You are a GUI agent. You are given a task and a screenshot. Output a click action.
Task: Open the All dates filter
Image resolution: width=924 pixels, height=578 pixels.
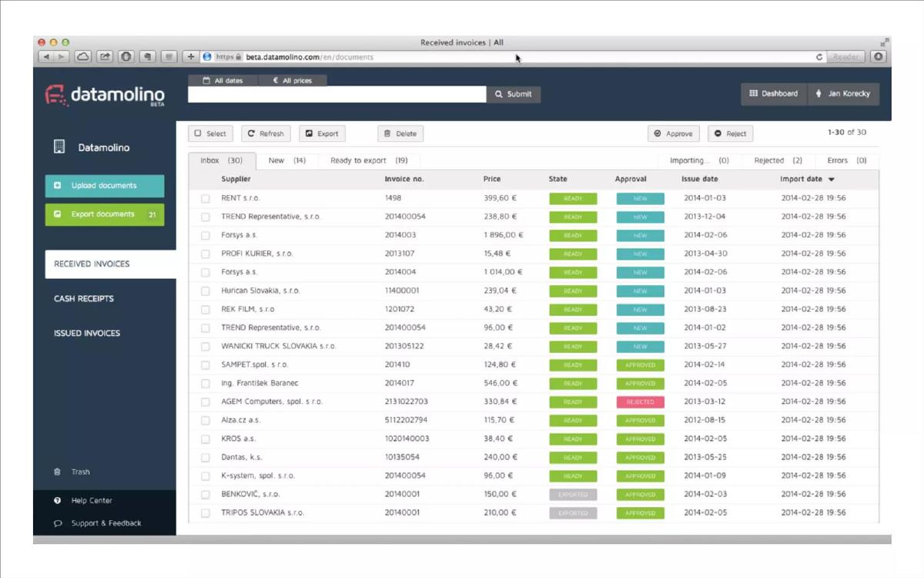223,80
